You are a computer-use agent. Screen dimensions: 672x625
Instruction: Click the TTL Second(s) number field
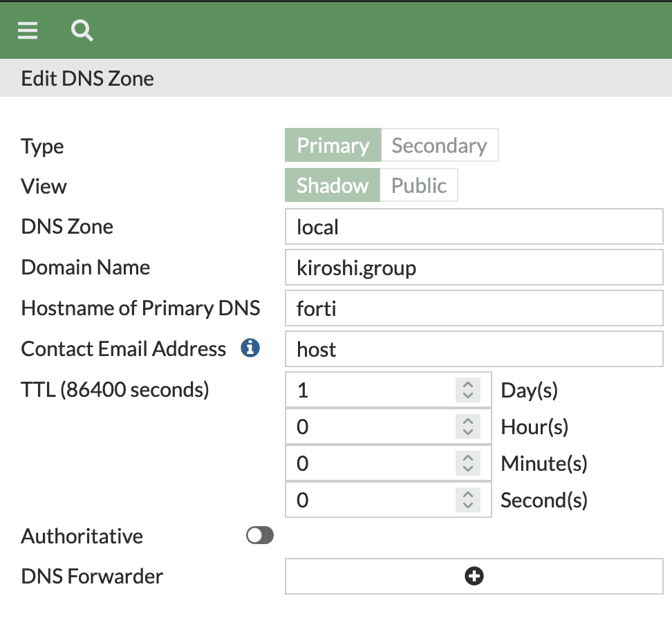[388, 500]
